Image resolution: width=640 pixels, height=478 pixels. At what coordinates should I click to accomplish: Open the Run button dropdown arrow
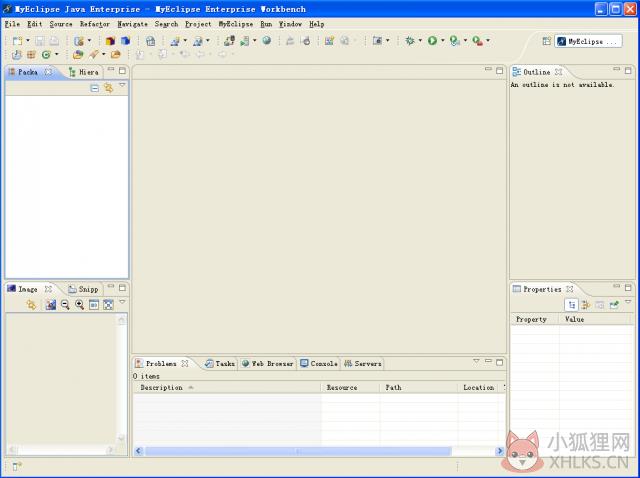pos(442,40)
